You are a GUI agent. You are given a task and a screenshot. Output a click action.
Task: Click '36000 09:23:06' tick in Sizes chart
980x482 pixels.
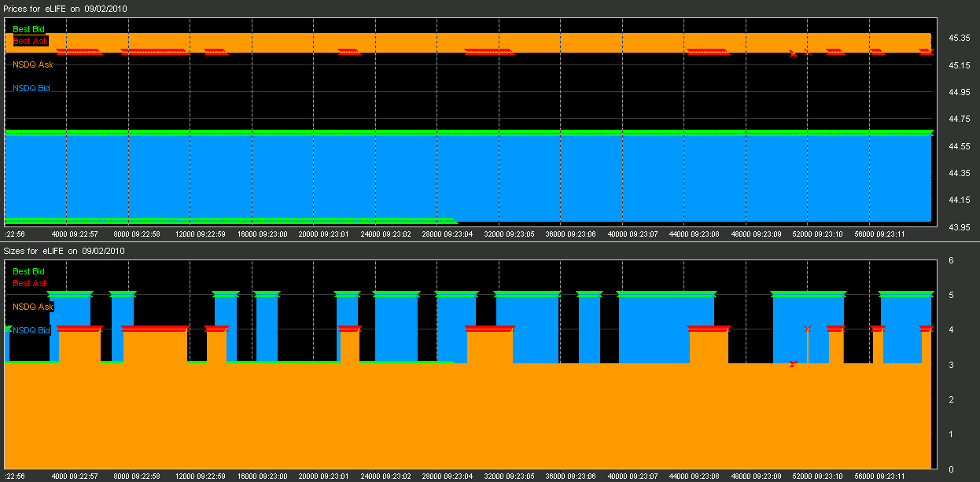[571, 476]
